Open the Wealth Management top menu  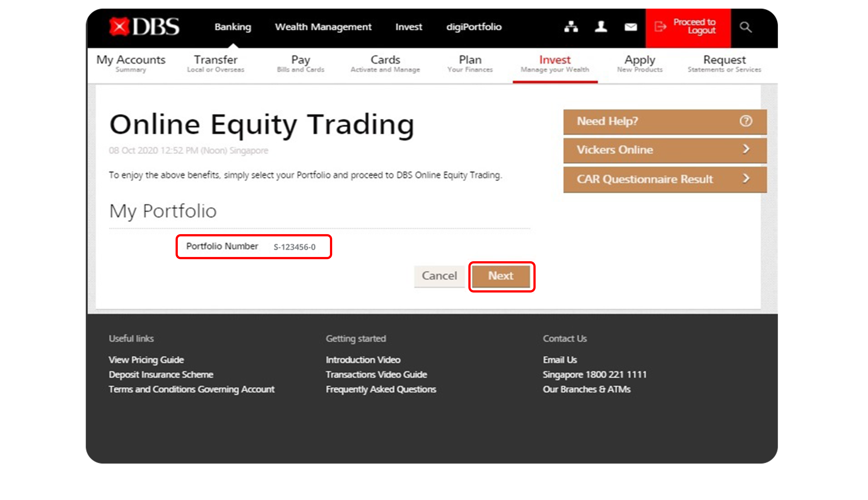tap(323, 27)
